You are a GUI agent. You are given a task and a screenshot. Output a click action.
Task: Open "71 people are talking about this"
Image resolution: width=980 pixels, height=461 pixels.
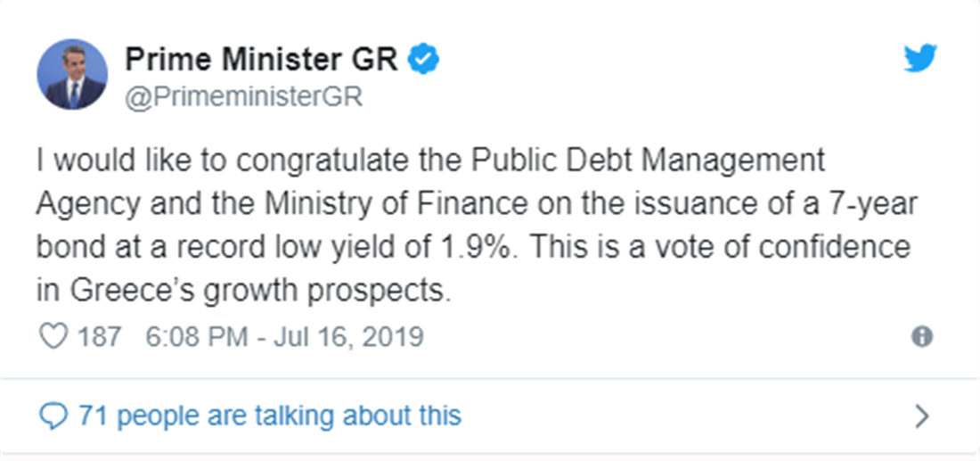pos(269,415)
